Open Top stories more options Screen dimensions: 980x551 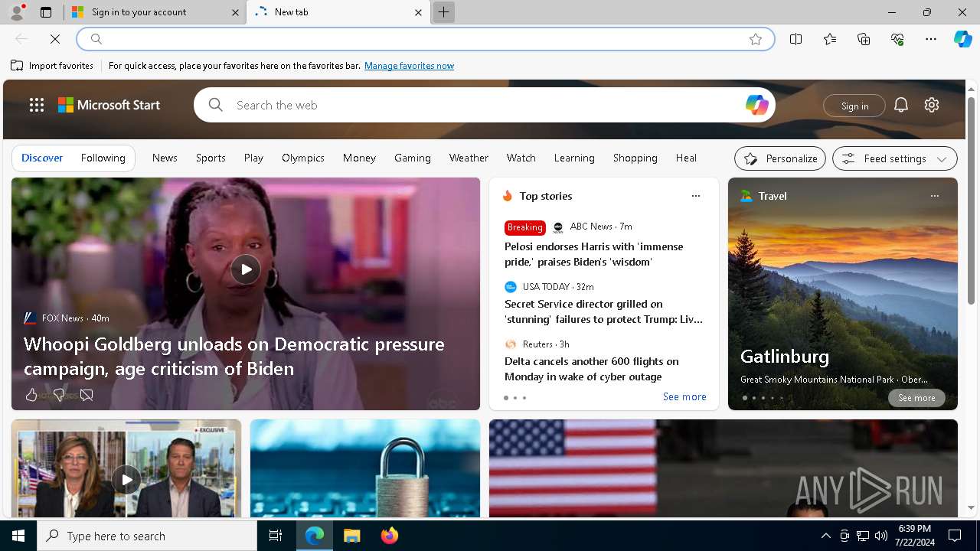(696, 196)
